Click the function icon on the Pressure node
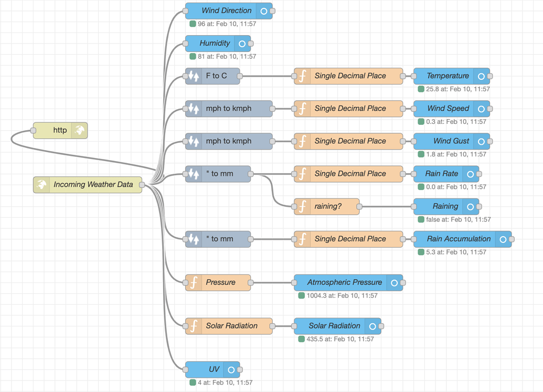 pos(194,282)
